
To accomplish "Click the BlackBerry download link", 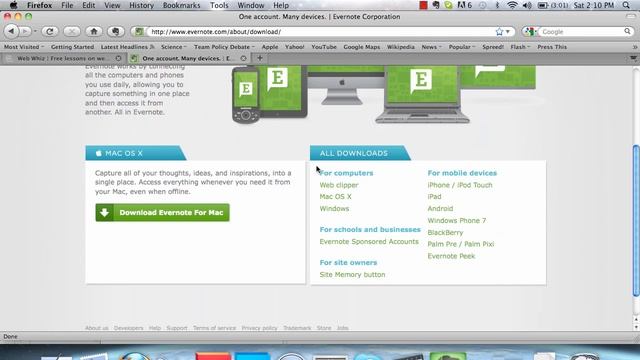I will (x=445, y=233).
